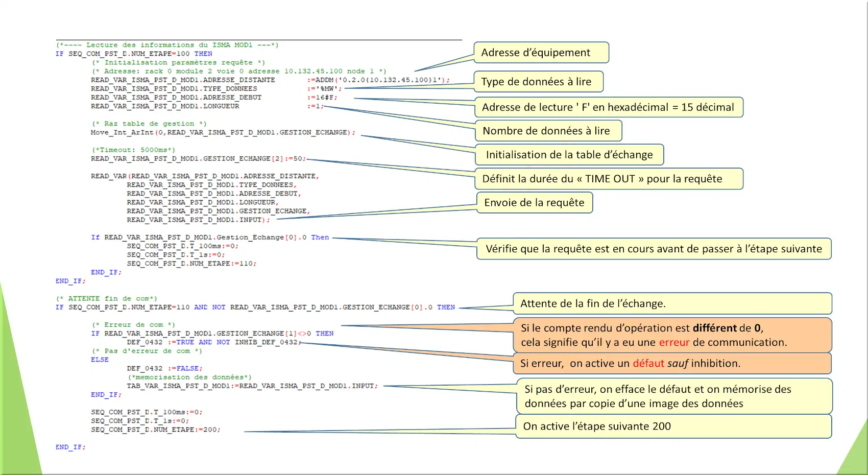The height and width of the screenshot is (475, 868).
Task: Click the 'Type de données à lire' callout
Action: click(539, 82)
